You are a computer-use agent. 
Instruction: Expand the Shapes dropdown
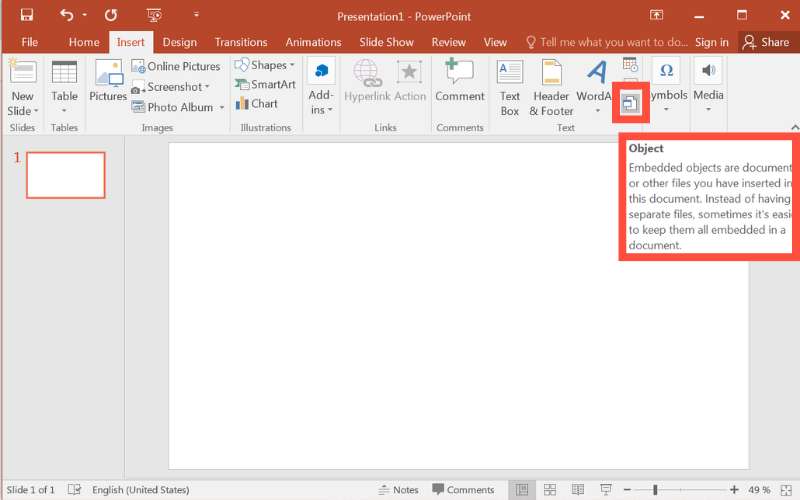(x=266, y=66)
